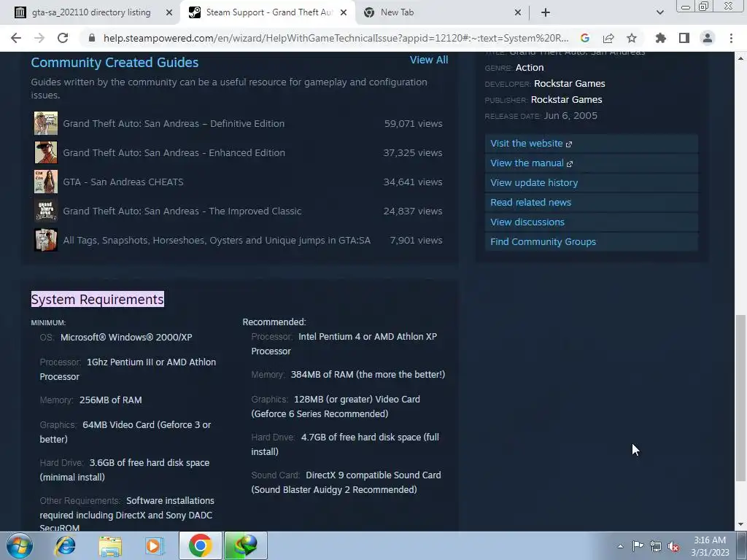747x560 pixels.
Task: Click the Enhanced Edition guide thumbnail
Action: (x=46, y=152)
